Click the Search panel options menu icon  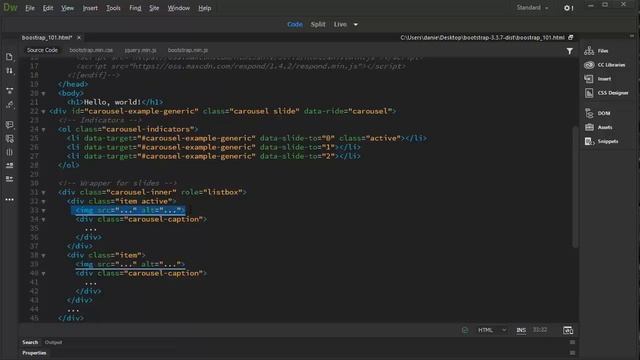(x=572, y=342)
